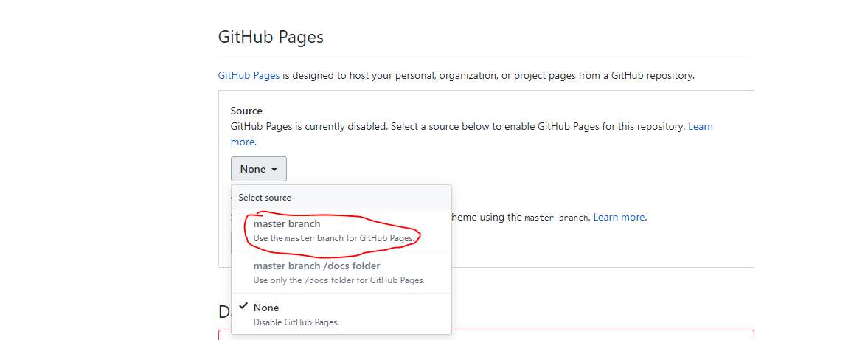Open Learn more link after master branch text
The image size is (868, 340).
pos(619,217)
